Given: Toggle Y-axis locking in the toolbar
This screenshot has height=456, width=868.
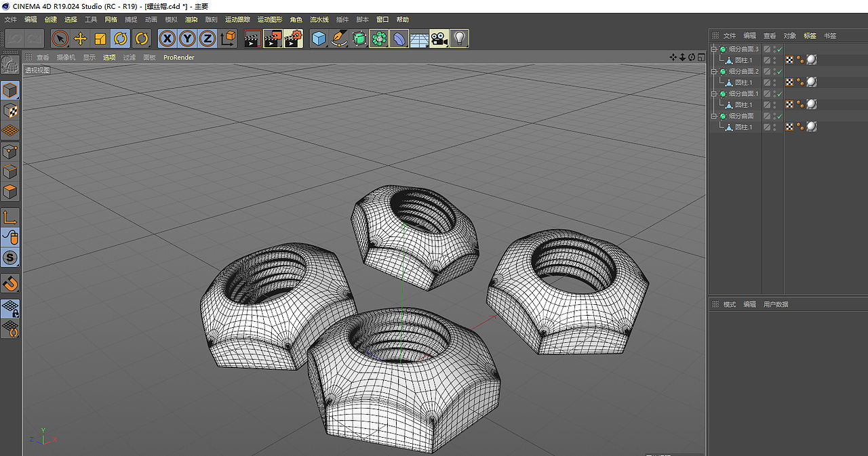Looking at the screenshot, I should 188,39.
